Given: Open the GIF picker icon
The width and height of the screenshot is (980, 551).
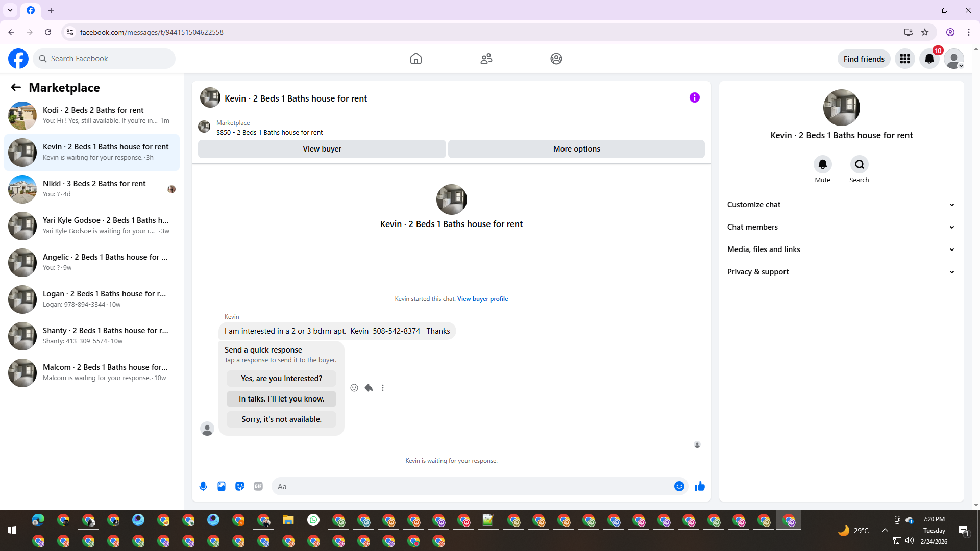Looking at the screenshot, I should 258,486.
